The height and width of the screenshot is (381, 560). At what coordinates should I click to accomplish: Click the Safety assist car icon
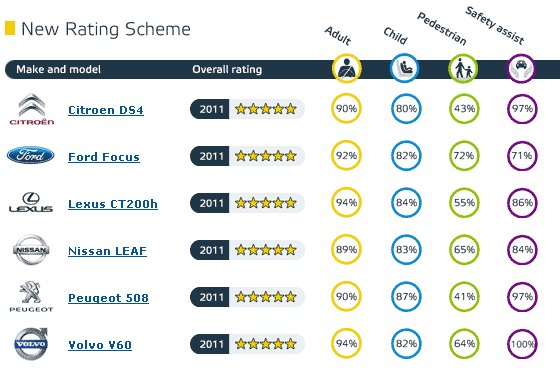[521, 68]
